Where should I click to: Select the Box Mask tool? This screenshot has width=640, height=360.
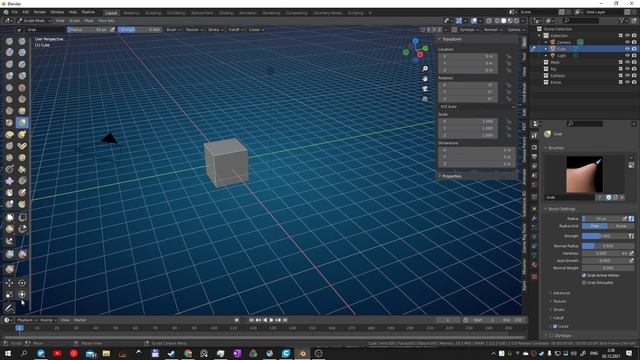pyautogui.click(x=9, y=217)
